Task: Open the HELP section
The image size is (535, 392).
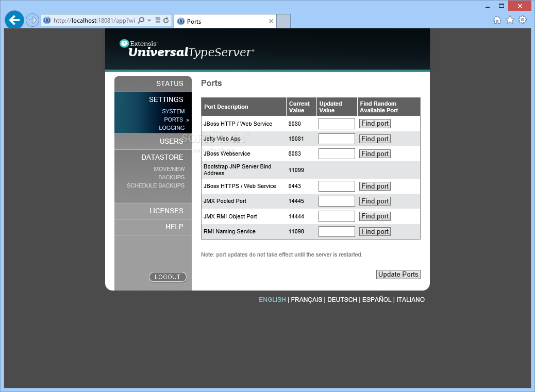Action: pyautogui.click(x=174, y=227)
